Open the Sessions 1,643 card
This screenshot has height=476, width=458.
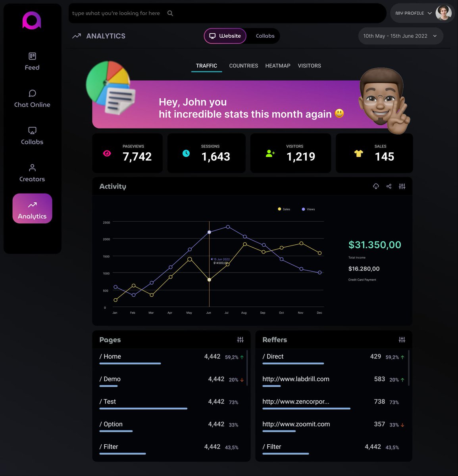206,153
